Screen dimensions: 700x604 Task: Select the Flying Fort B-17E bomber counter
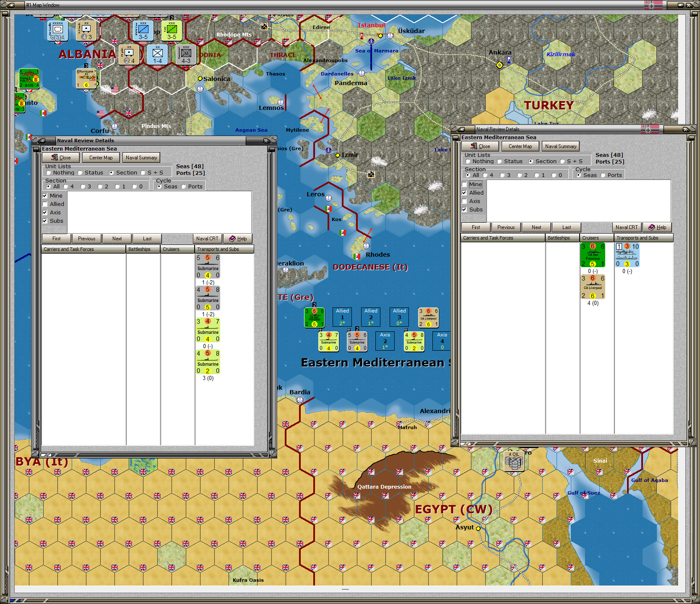click(29, 78)
